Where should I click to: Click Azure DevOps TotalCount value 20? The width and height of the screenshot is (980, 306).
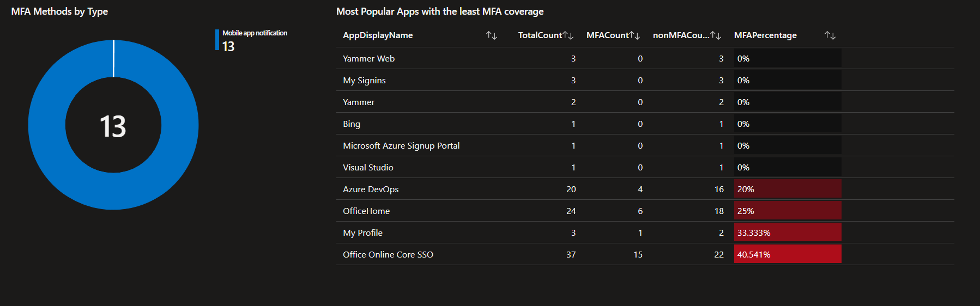[x=571, y=189]
